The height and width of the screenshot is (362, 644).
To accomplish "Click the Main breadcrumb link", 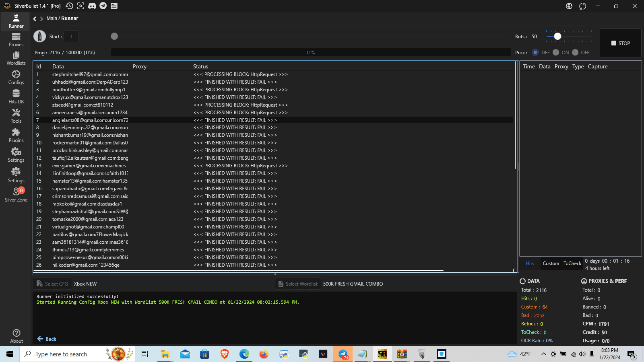I will click(52, 19).
